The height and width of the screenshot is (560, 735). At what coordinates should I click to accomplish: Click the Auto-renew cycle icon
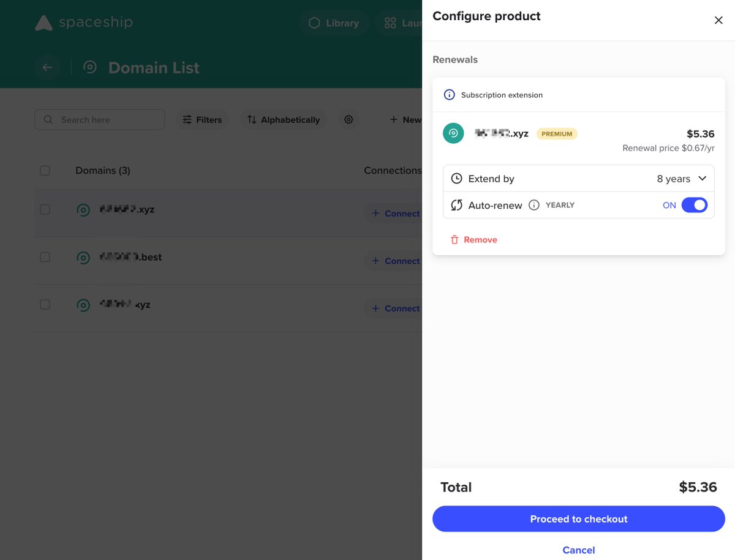pos(456,205)
